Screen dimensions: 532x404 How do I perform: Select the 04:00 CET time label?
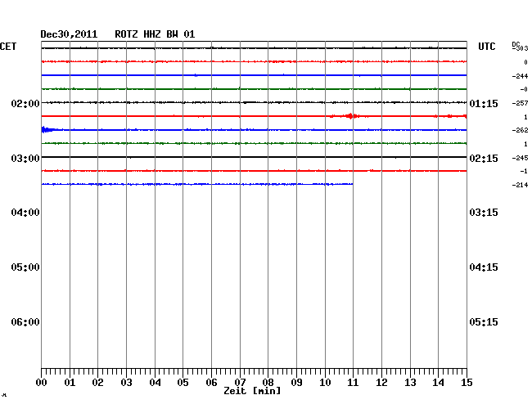coord(25,213)
